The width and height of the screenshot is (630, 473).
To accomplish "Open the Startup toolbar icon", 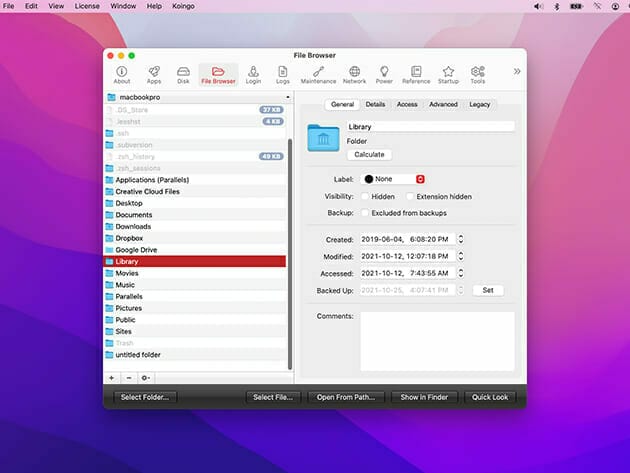I will tap(448, 74).
